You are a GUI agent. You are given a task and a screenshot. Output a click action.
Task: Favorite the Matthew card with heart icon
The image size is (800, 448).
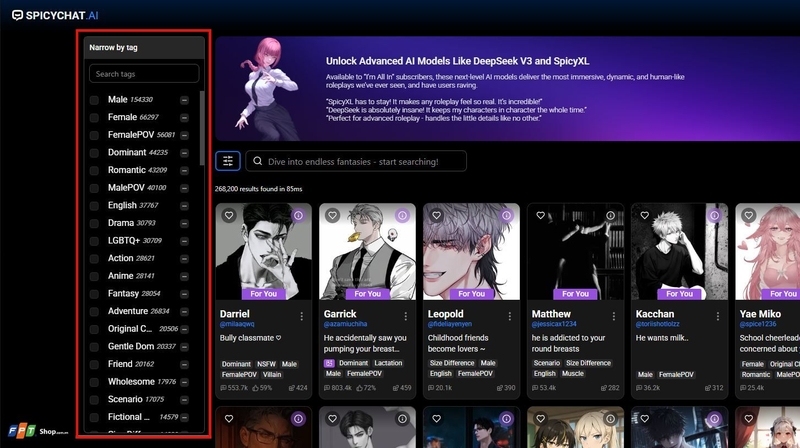click(x=541, y=215)
